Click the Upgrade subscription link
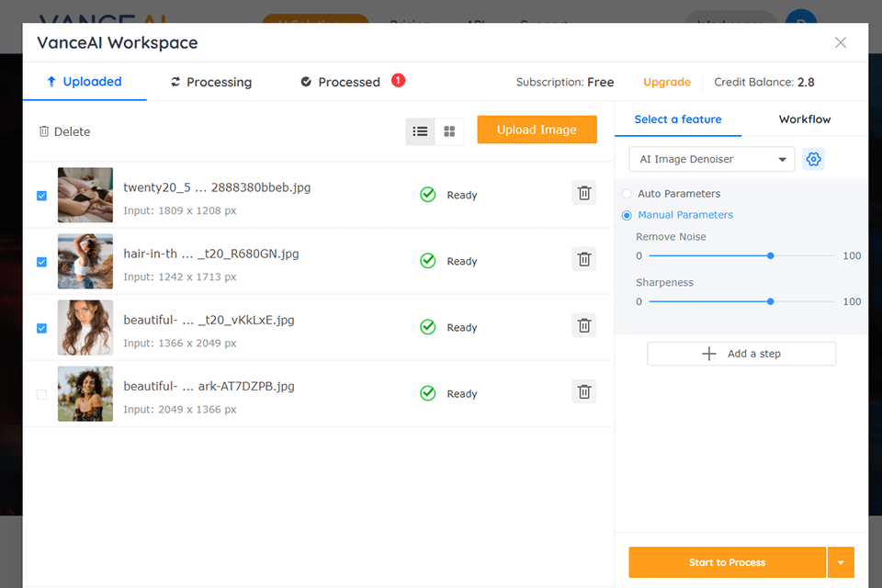Viewport: 882px width, 588px height. tap(666, 82)
